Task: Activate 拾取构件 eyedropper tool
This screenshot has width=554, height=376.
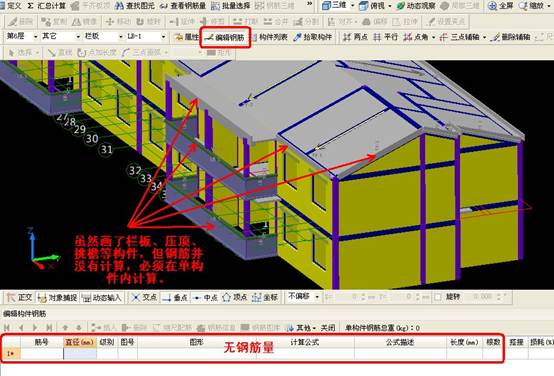Action: click(313, 37)
